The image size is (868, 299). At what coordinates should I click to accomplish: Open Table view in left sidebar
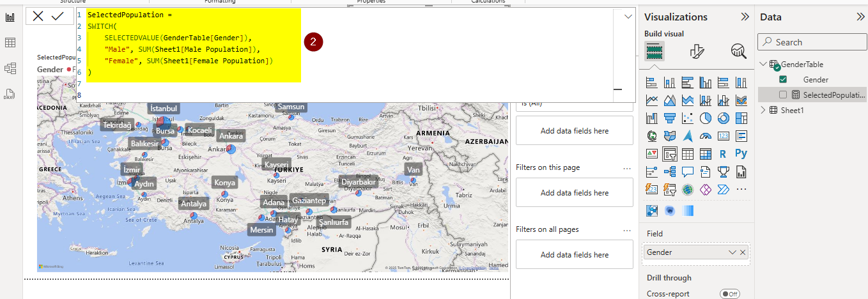pos(10,43)
